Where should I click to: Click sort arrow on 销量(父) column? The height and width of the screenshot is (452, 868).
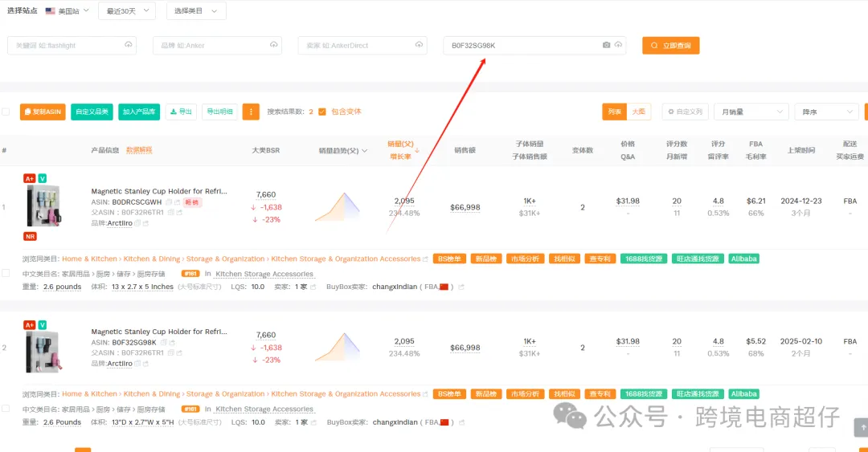(x=417, y=150)
